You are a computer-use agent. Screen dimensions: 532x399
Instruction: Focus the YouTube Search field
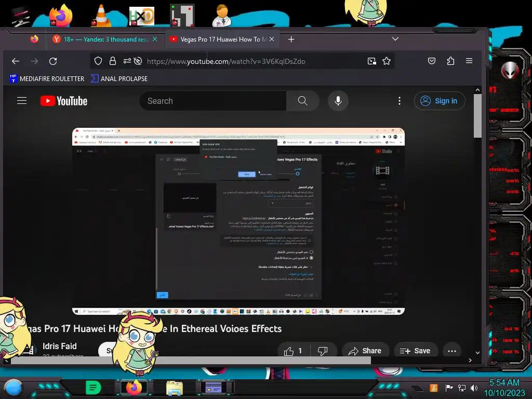212,101
